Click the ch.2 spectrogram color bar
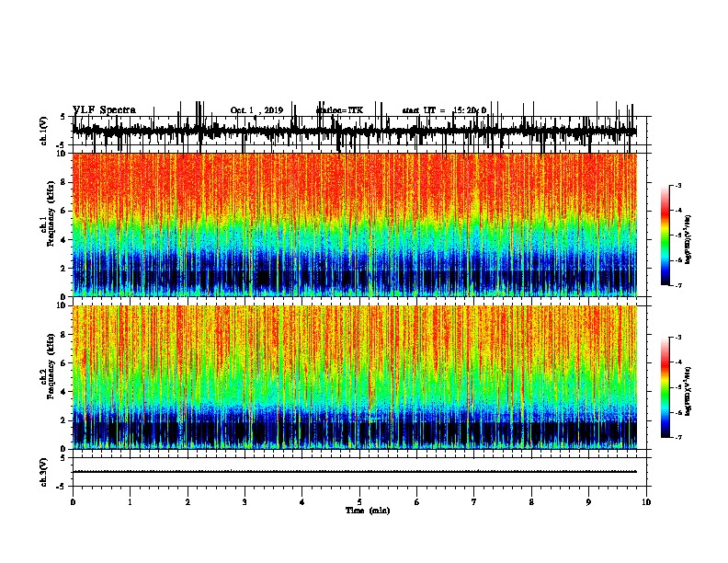Viewport: 728px width, 563px height. [x=665, y=387]
